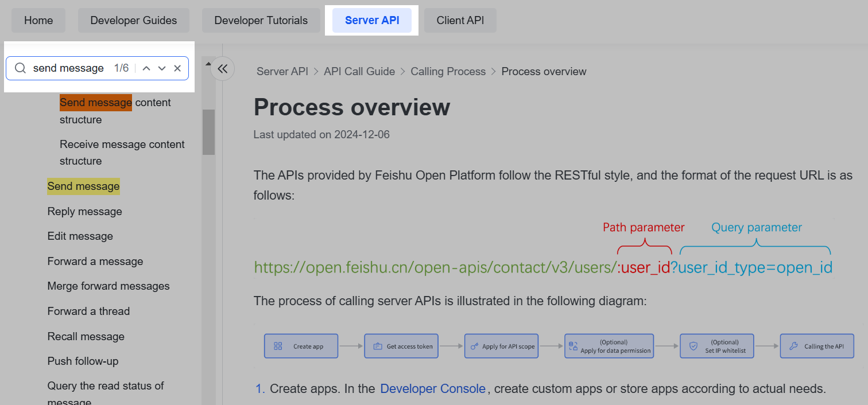Click the search magnifier icon
868x405 pixels.
20,68
